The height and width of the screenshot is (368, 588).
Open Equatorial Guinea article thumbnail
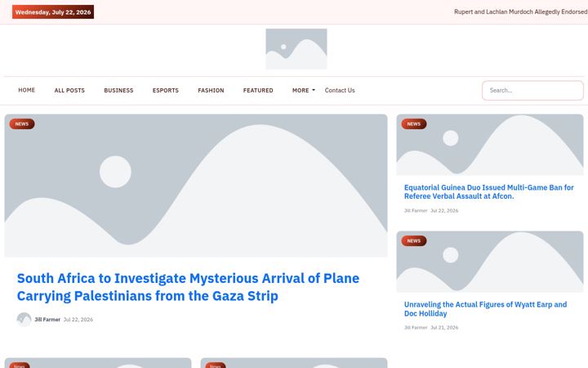click(490, 145)
